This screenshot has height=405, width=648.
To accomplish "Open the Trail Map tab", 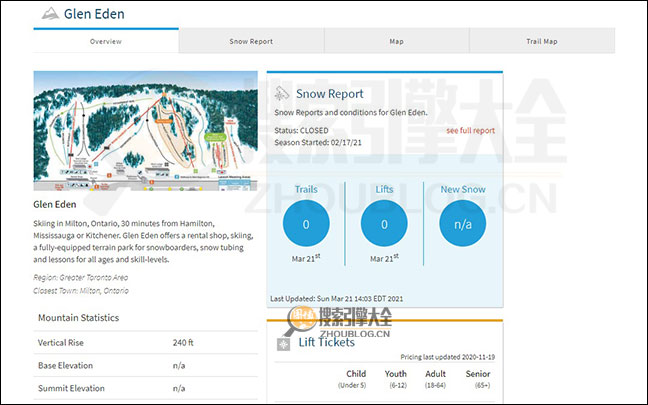I will 542,41.
